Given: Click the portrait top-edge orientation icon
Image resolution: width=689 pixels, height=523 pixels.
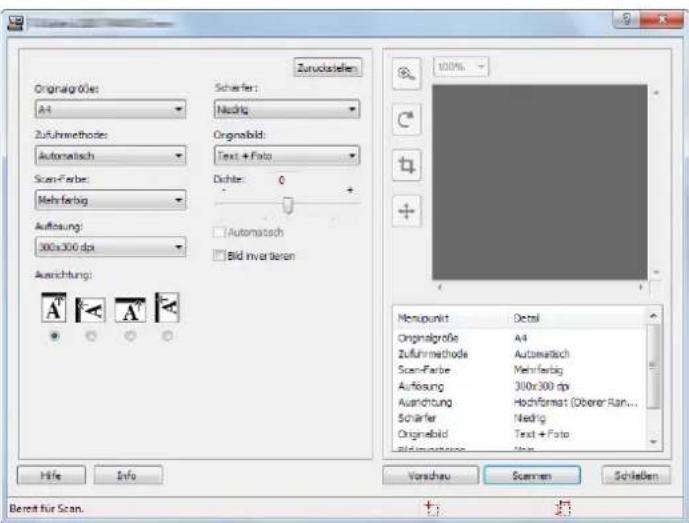Looking at the screenshot, I should 54,308.
